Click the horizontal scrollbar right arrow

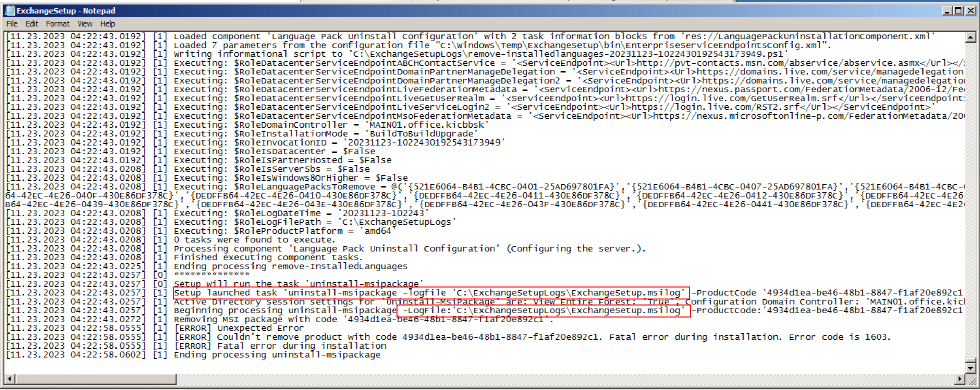tap(960, 378)
